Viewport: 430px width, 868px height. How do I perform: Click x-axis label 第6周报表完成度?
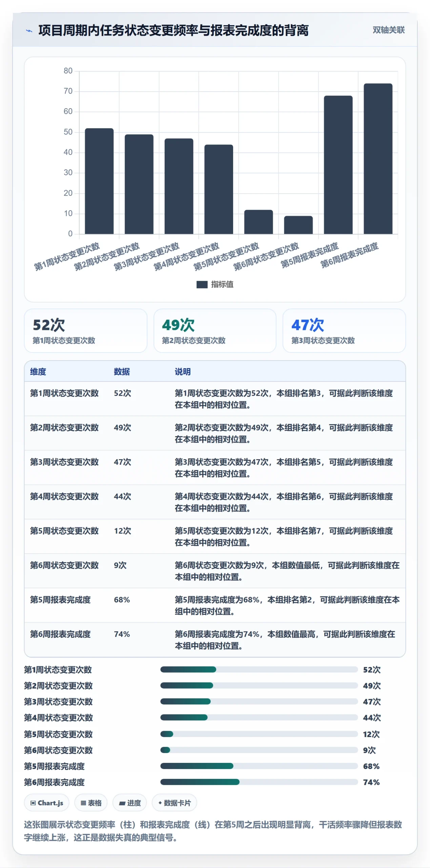point(349,255)
